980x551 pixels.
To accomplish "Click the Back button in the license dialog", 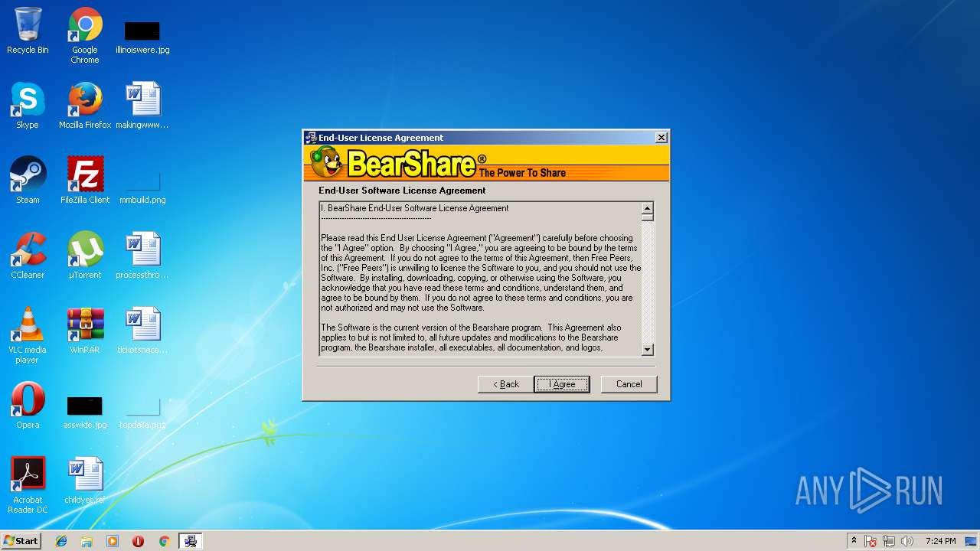I will click(x=505, y=384).
